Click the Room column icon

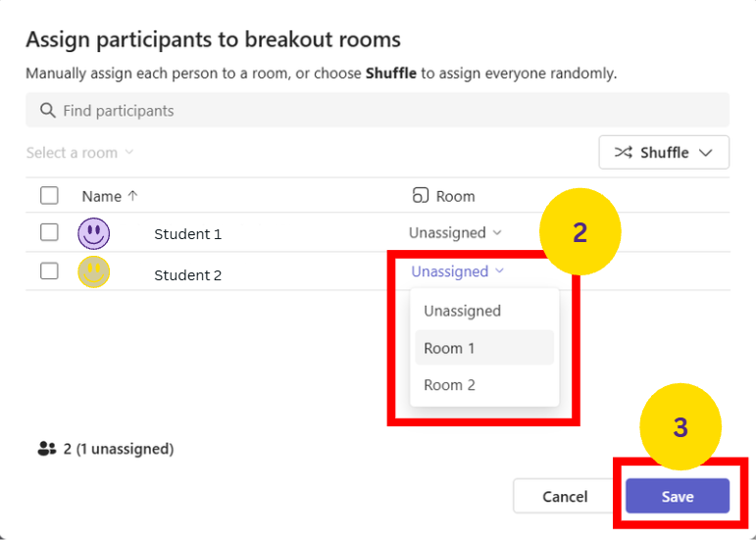tap(421, 196)
